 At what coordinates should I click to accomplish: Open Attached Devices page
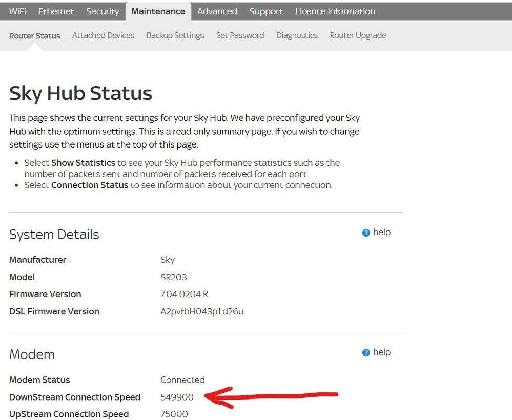pyautogui.click(x=103, y=35)
